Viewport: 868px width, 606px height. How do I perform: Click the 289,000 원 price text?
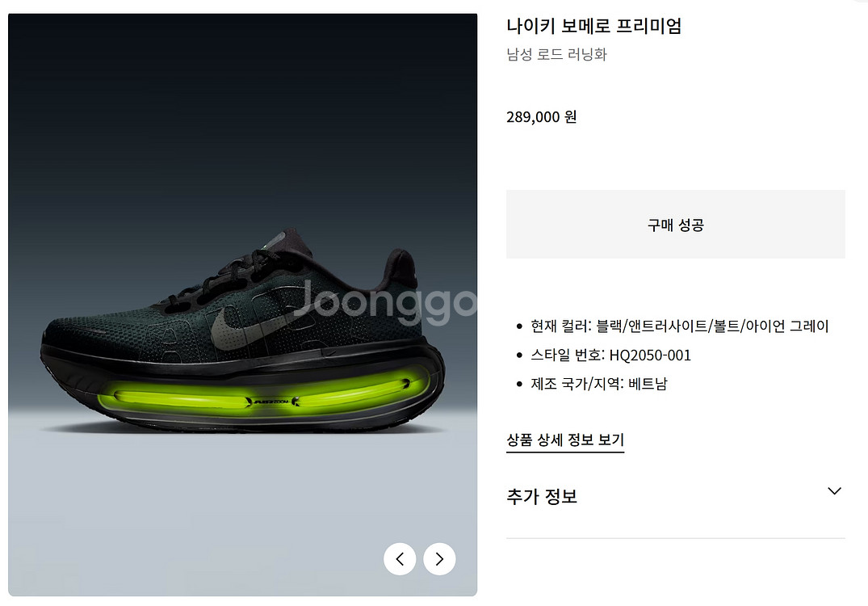[x=542, y=117]
